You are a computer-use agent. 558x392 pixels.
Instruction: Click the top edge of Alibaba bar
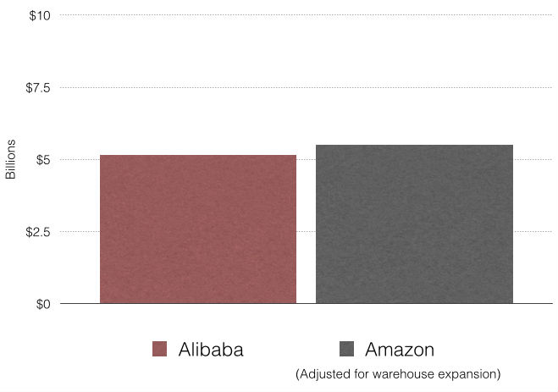pos(198,156)
